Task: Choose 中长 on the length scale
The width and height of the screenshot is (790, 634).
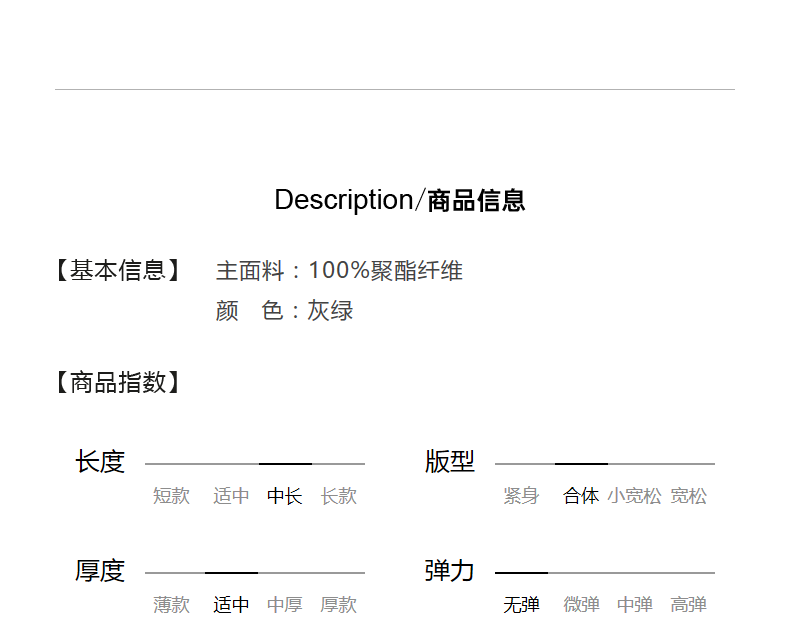Action: point(285,496)
